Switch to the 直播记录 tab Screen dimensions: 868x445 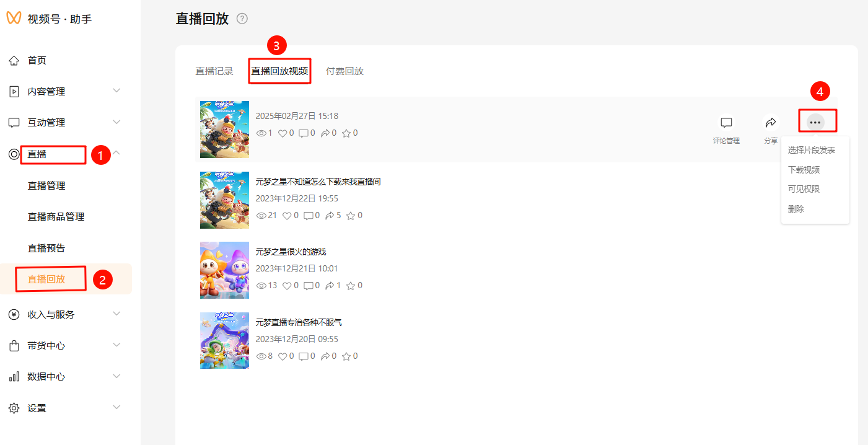(x=214, y=71)
